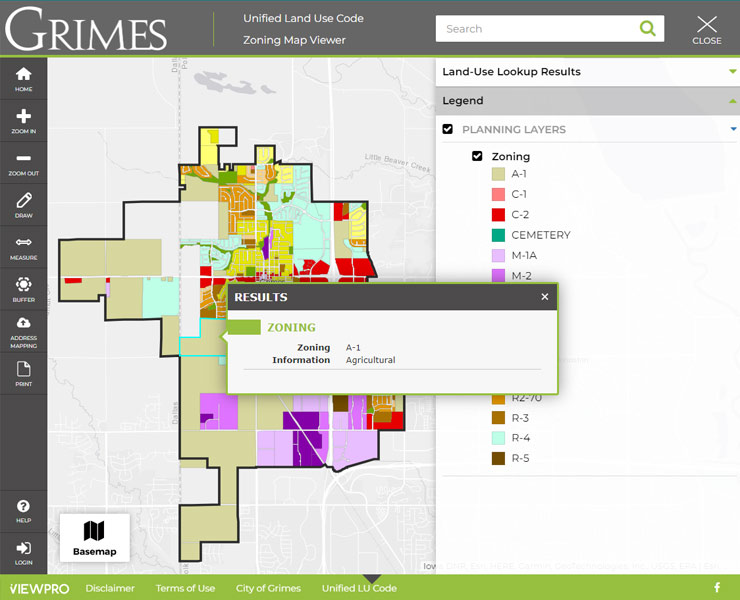Click the Grimes logo
The height and width of the screenshot is (600, 740).
[x=86, y=29]
